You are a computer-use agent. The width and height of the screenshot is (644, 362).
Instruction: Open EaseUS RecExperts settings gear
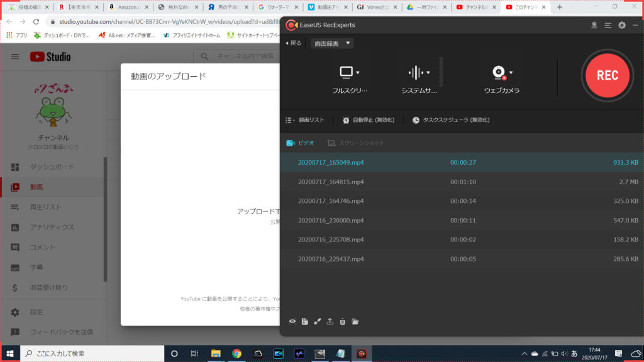(622, 25)
